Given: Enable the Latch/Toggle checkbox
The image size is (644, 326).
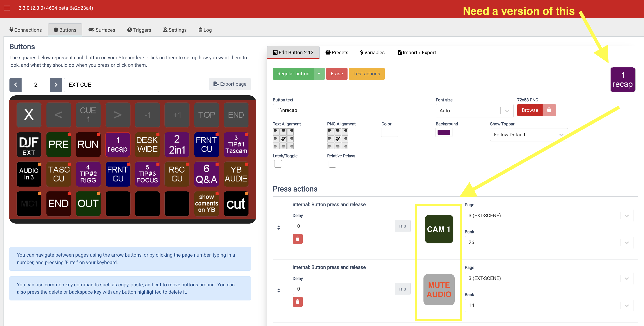Looking at the screenshot, I should [x=278, y=164].
